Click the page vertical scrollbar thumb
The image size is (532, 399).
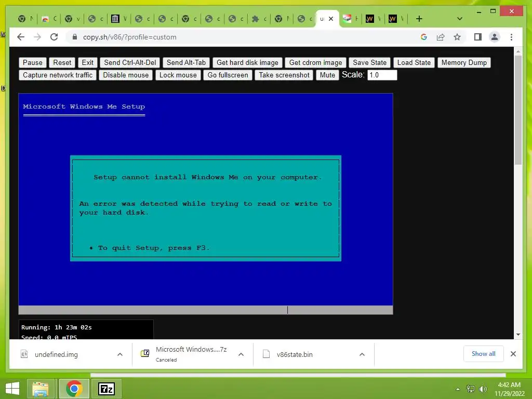(518, 110)
